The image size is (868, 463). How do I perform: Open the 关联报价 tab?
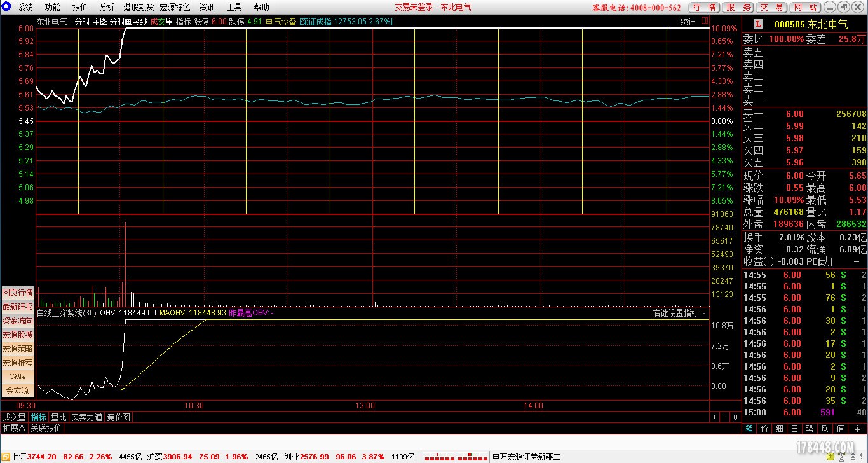click(x=46, y=428)
